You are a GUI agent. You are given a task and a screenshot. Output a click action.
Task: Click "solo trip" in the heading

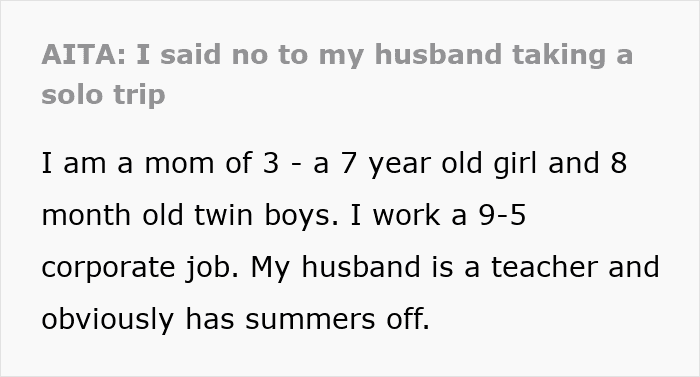(x=103, y=95)
